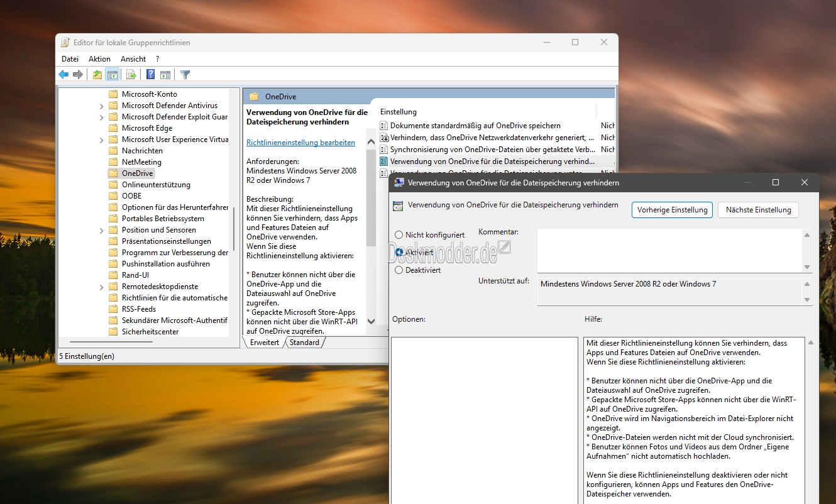Click folder icon beside NetMeeting
The width and height of the screenshot is (836, 504).
pos(113,162)
